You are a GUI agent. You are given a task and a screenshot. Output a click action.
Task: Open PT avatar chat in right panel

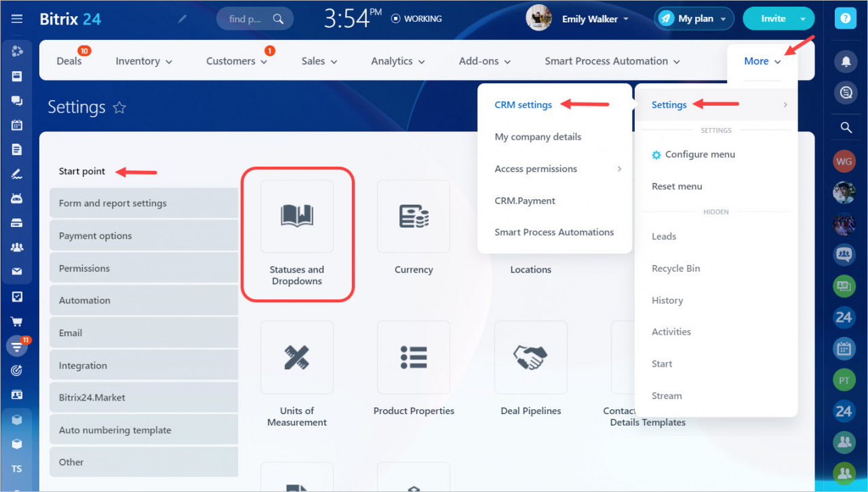point(844,381)
